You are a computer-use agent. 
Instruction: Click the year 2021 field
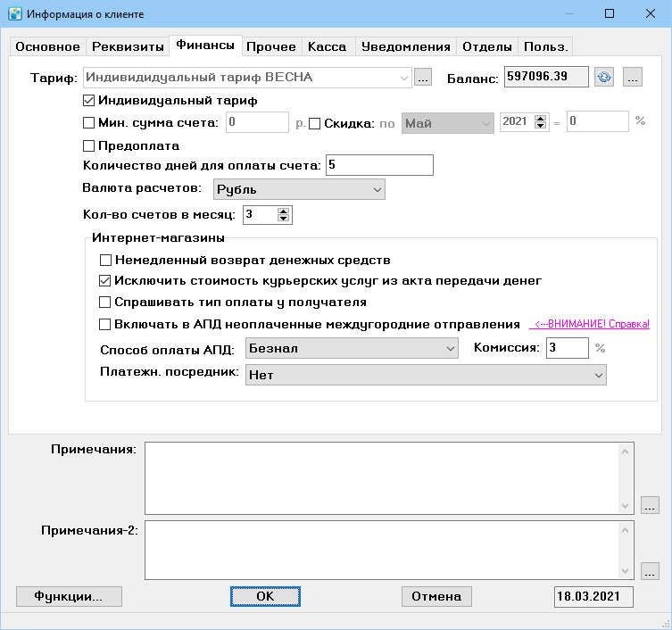(x=518, y=121)
